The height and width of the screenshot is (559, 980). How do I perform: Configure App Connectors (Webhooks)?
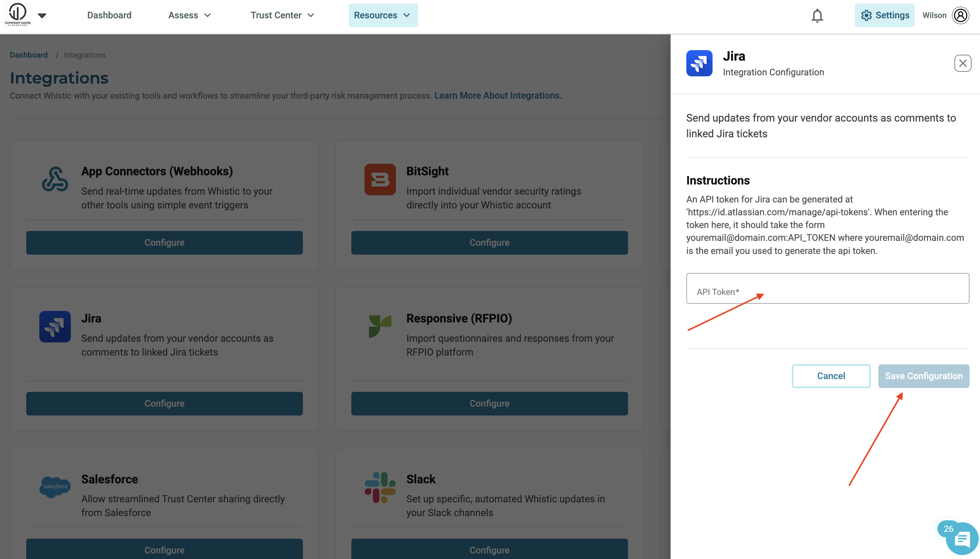(164, 243)
